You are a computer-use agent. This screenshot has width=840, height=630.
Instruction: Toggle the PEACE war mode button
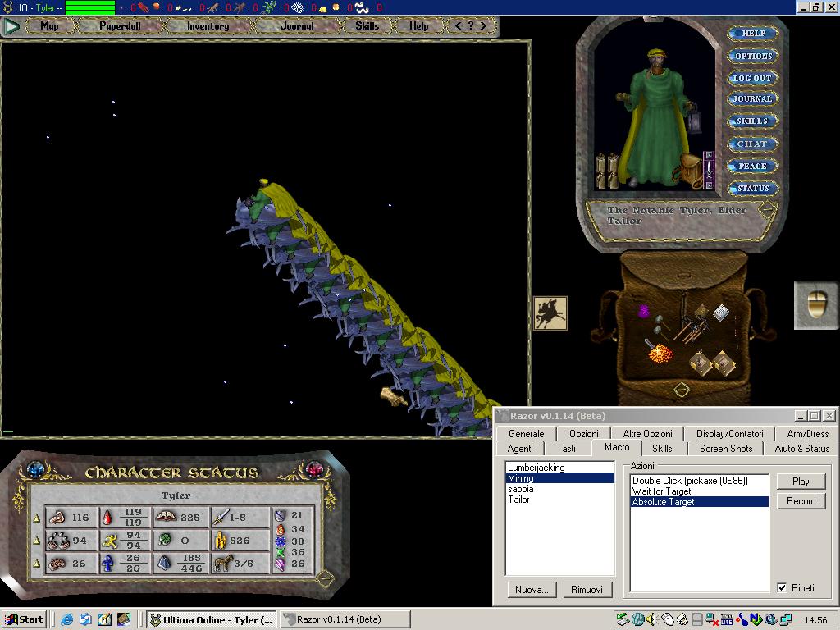pos(753,166)
